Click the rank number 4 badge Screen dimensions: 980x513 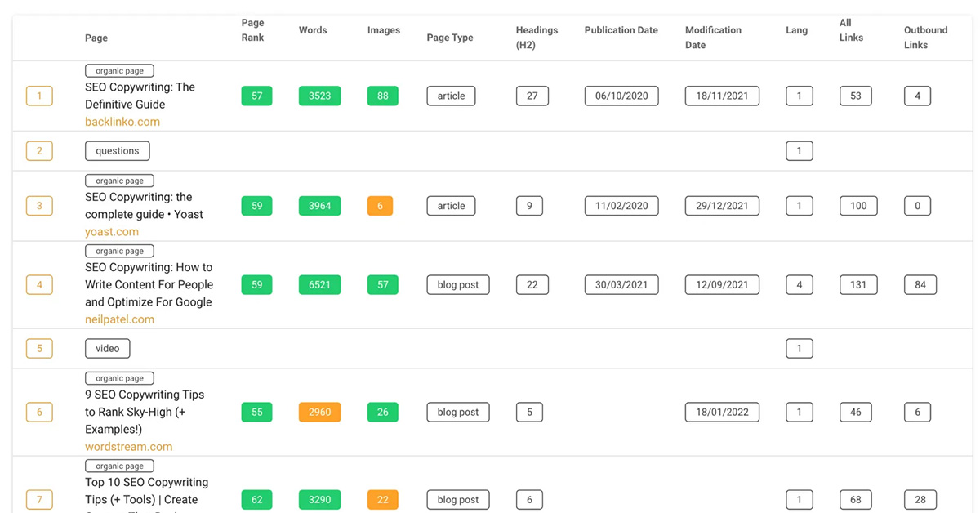point(39,285)
